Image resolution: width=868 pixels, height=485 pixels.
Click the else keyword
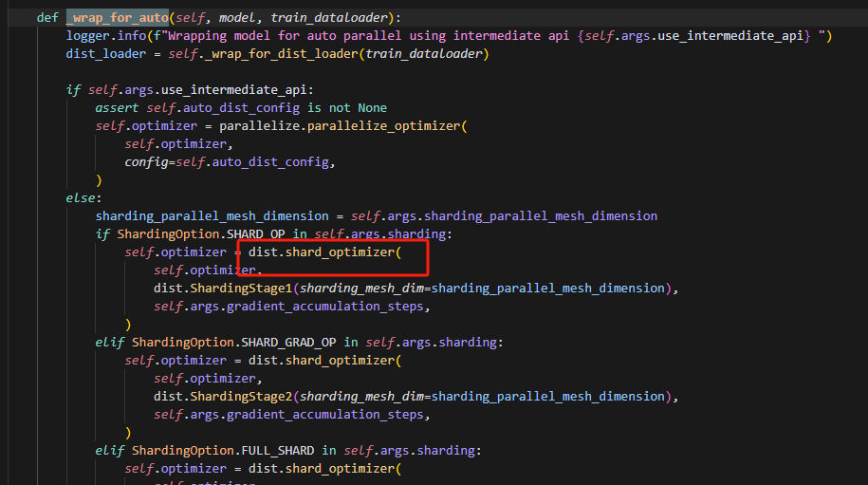[x=81, y=198]
